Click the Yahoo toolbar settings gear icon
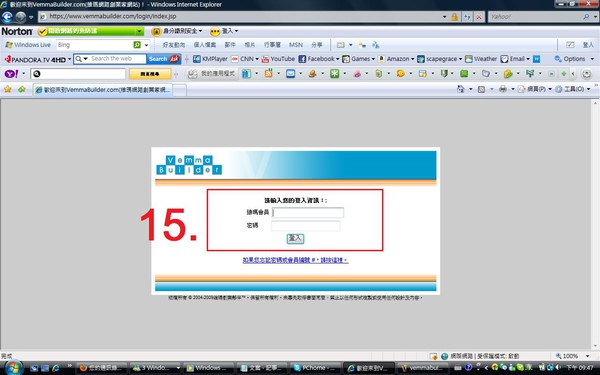 (587, 73)
